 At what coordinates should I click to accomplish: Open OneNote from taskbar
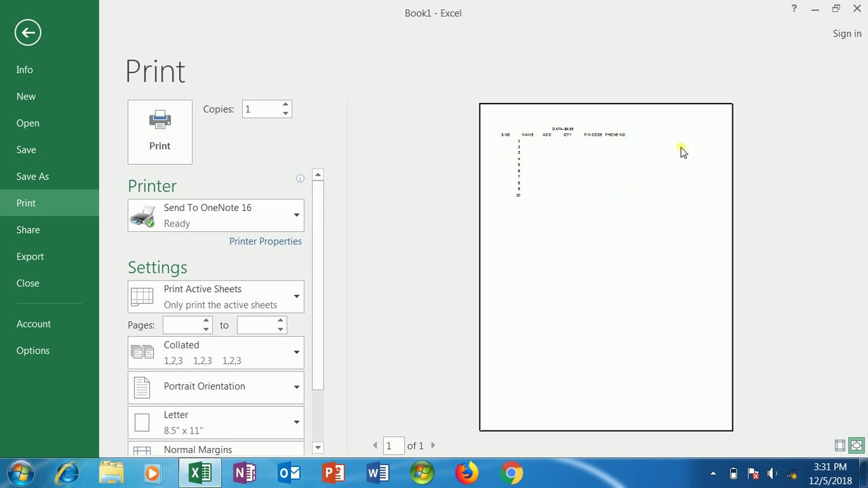pos(245,472)
